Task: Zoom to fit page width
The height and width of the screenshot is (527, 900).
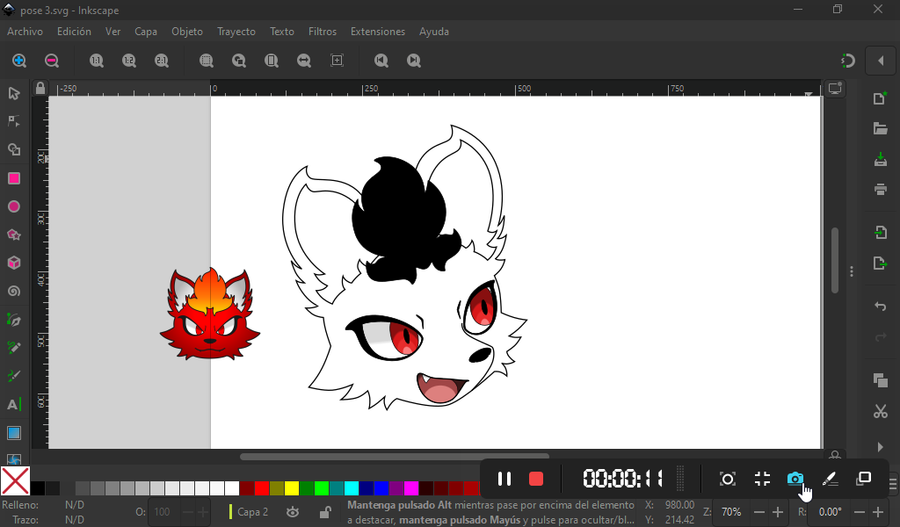Action: click(x=304, y=60)
